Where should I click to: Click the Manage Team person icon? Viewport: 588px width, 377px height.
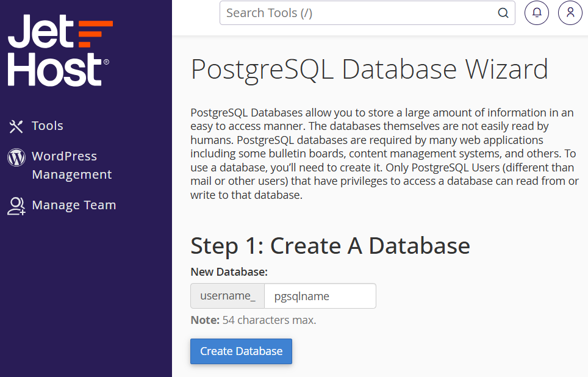(x=16, y=206)
